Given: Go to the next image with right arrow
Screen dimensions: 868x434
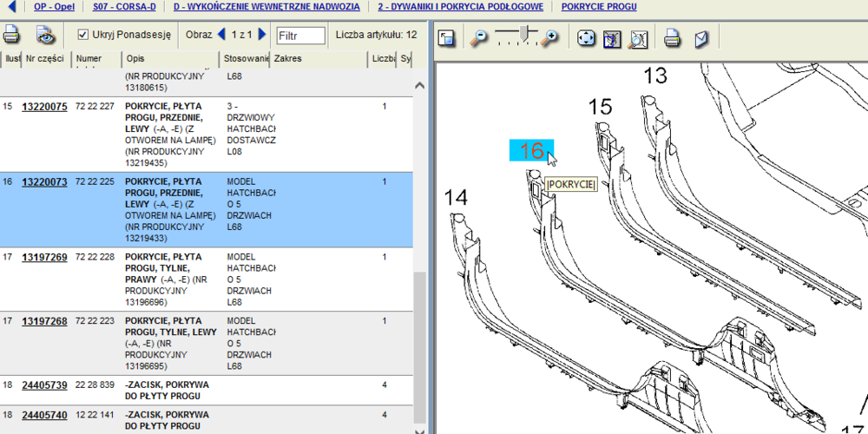Looking at the screenshot, I should coord(262,35).
